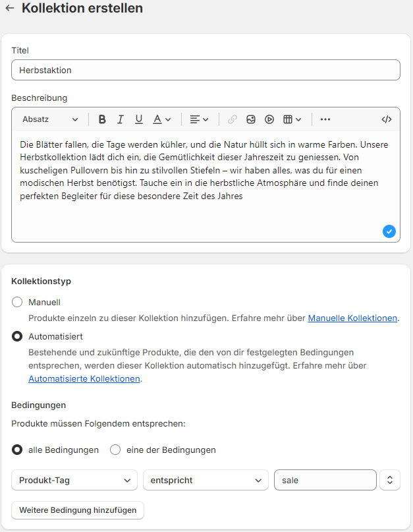Insert an image via the toolbar icon
The height and width of the screenshot is (532, 413).
[251, 119]
